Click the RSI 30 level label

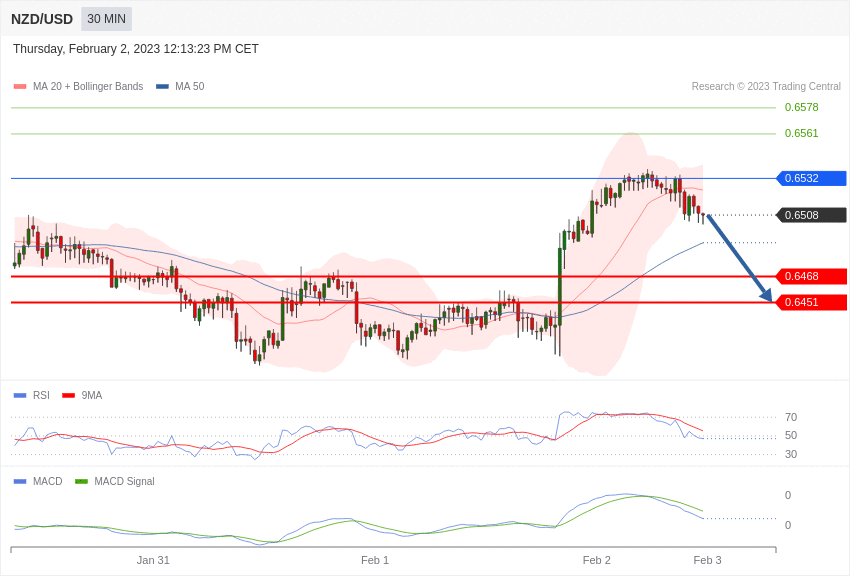[791, 454]
